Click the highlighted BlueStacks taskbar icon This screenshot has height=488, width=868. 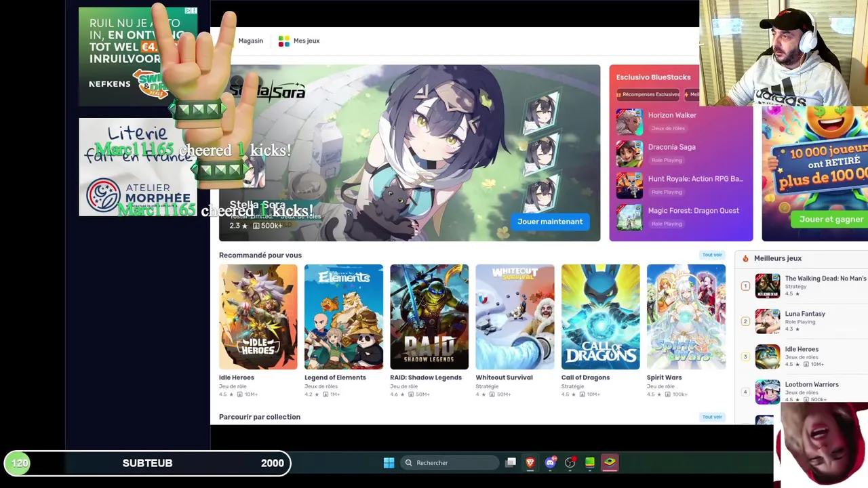pyautogui.click(x=610, y=463)
